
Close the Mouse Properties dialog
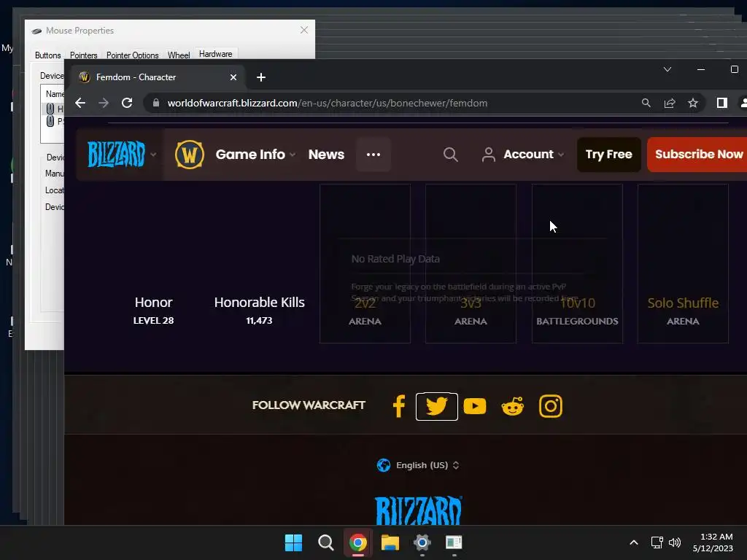(x=304, y=30)
